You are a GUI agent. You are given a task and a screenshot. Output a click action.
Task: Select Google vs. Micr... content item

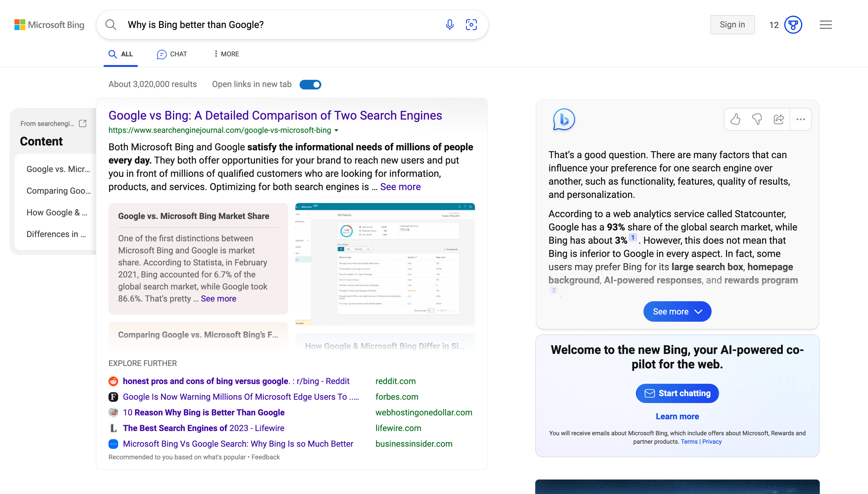[58, 169]
